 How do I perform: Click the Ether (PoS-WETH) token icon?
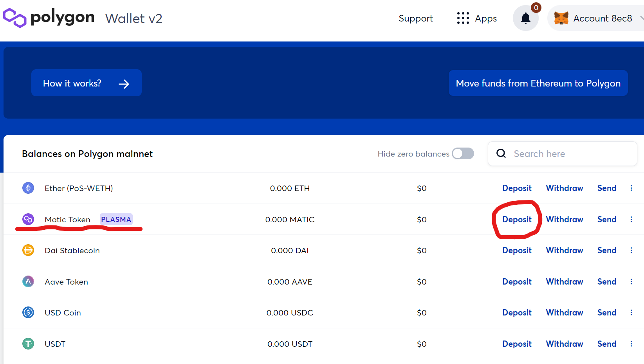pos(28,188)
